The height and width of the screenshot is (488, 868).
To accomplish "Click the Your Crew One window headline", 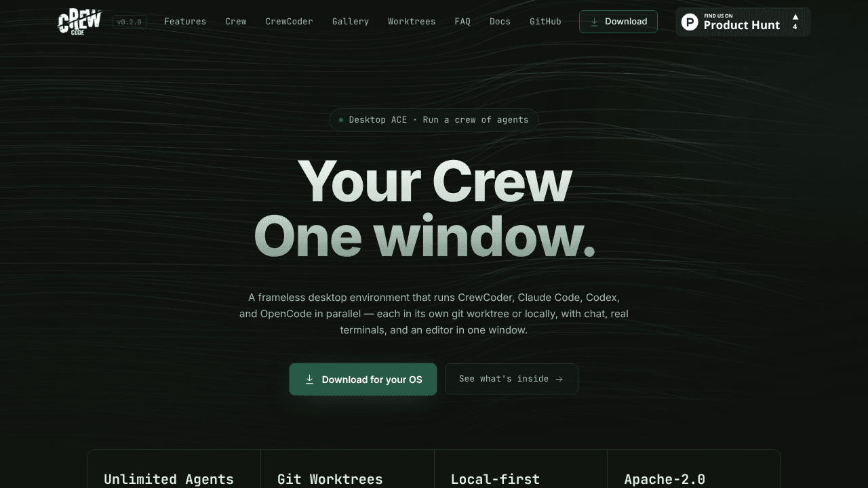I will [x=425, y=209].
